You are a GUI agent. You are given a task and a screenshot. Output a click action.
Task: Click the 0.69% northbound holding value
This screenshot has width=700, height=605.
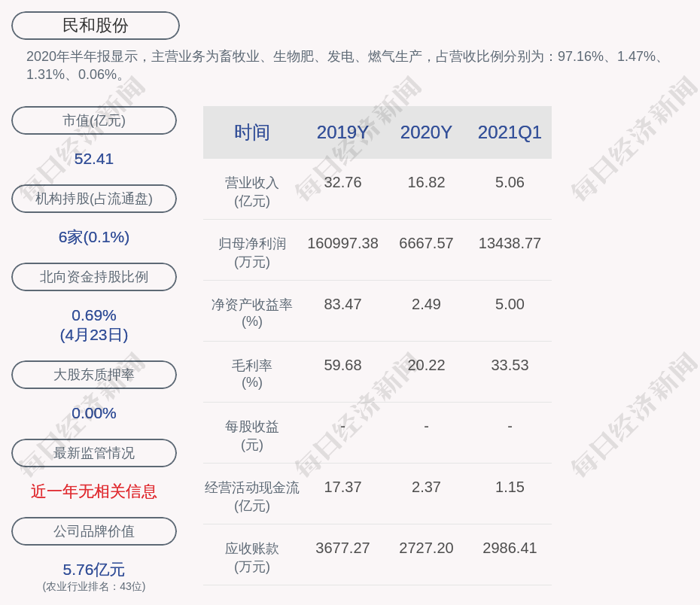pyautogui.click(x=94, y=315)
